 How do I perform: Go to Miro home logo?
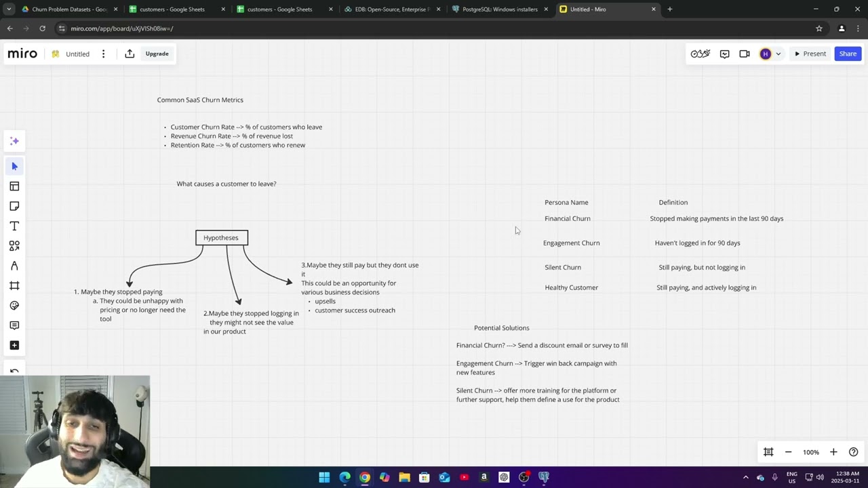click(22, 54)
